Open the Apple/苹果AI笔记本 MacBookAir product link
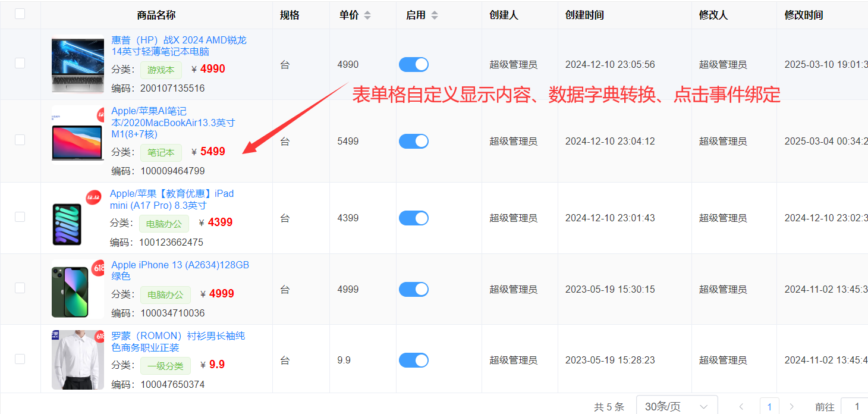The image size is (868, 414). pos(173,123)
